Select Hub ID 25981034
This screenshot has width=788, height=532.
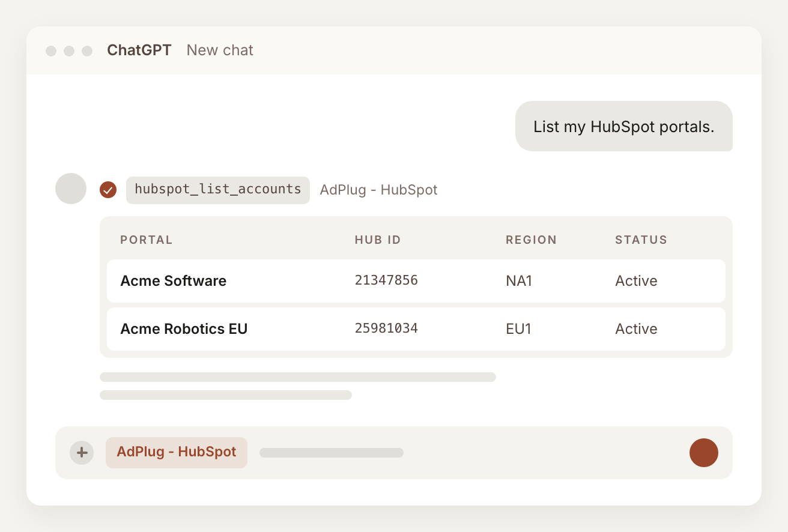click(x=386, y=328)
